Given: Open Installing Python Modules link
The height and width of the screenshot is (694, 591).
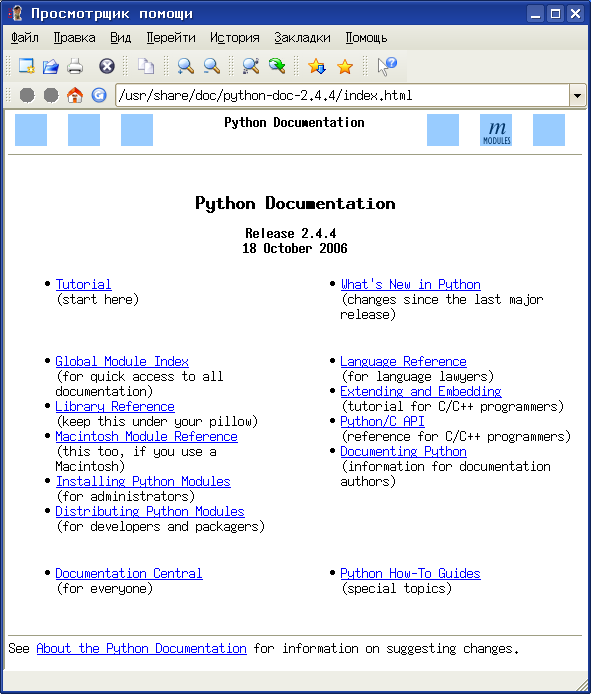Looking at the screenshot, I should [143, 482].
